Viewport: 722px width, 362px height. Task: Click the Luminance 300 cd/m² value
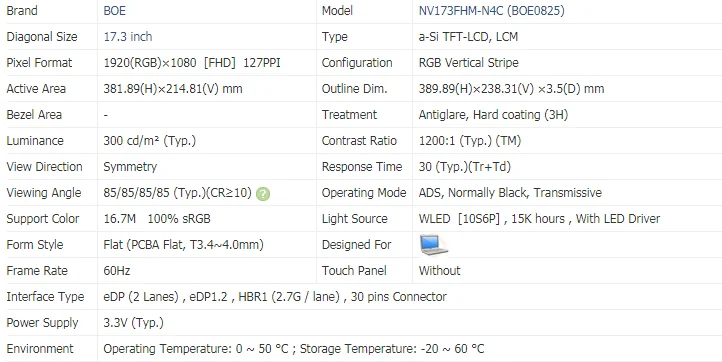click(x=150, y=141)
